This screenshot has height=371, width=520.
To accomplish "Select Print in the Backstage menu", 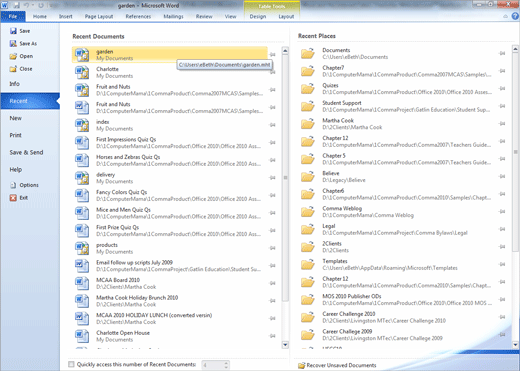I will 16,135.
